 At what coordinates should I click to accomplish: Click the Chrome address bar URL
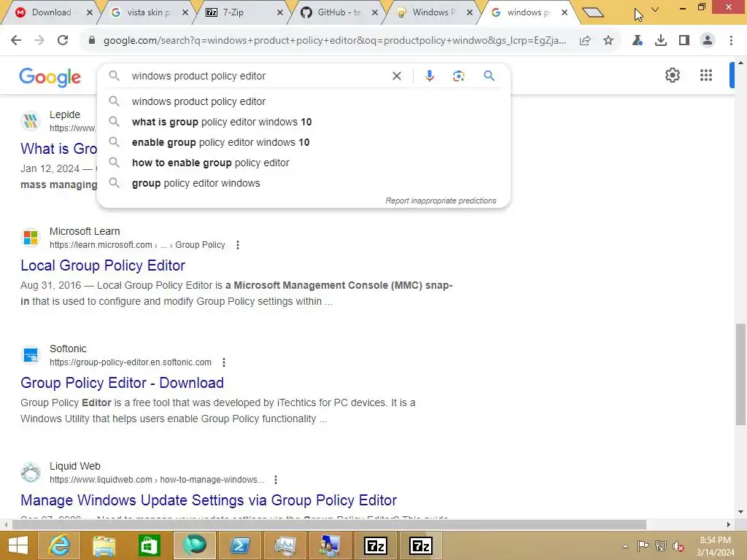334,41
